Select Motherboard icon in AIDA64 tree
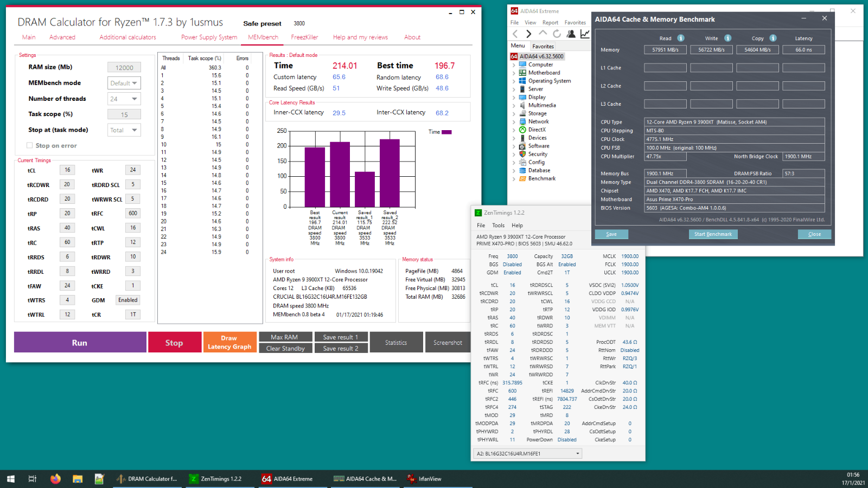 tap(522, 73)
